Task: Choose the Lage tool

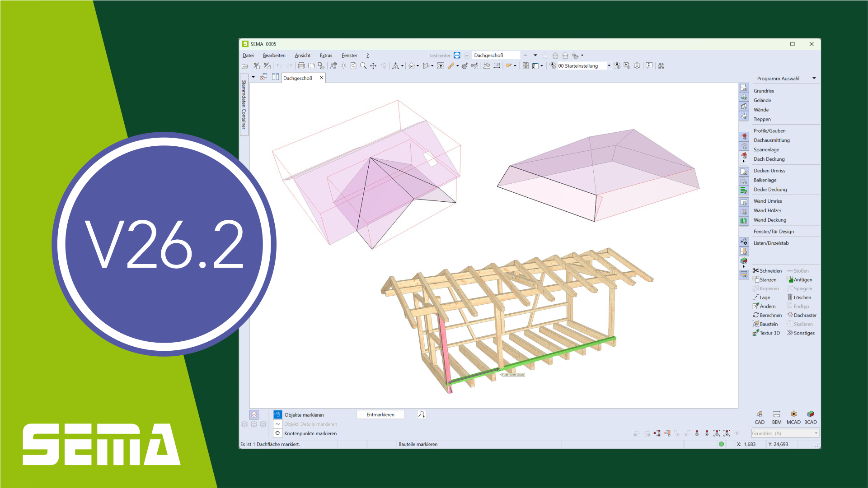Action: [x=761, y=297]
